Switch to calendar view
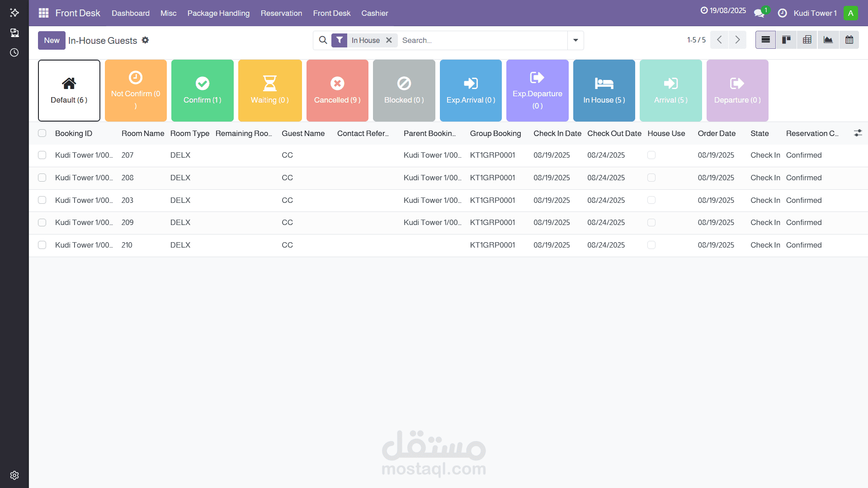 849,40
